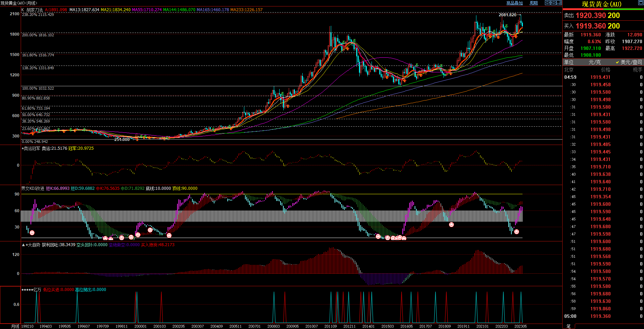The image size is (644, 329).
Task: Click the smiley signal near 201911
Action: [x=451, y=224]
